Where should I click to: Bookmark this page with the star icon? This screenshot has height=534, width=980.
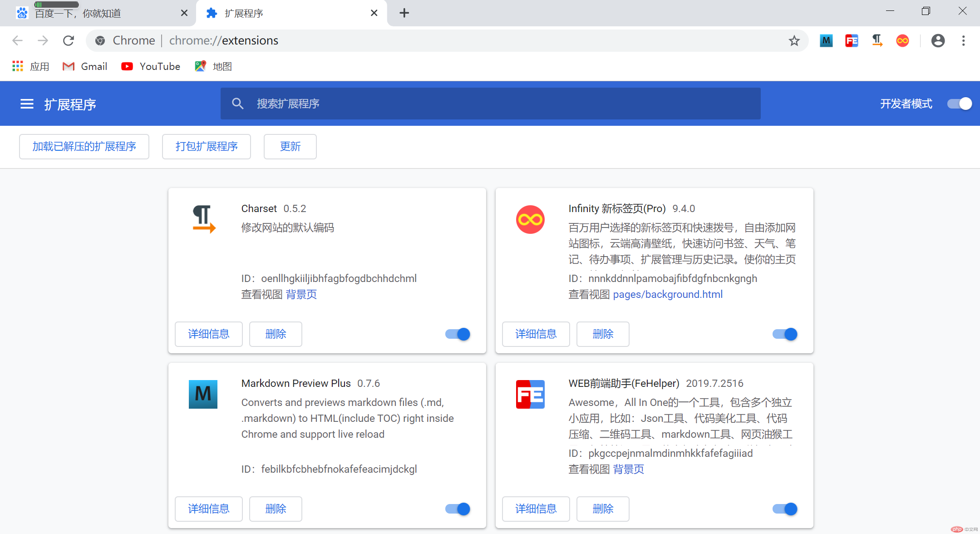794,41
